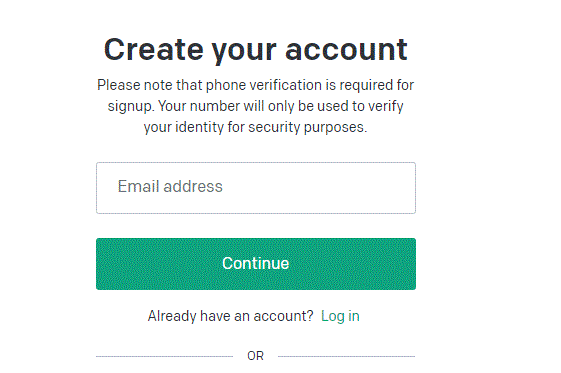Click the word 'account' in the heading

pyautogui.click(x=346, y=50)
